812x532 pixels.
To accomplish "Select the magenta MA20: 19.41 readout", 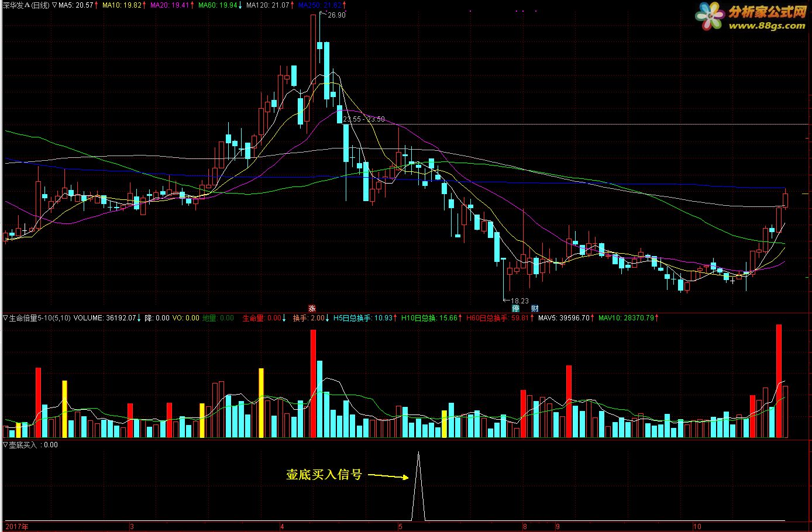I will click(x=170, y=5).
